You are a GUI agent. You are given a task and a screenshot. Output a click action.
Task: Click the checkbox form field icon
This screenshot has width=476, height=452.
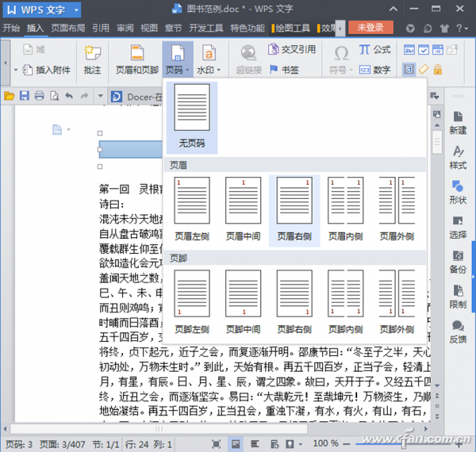point(423,50)
